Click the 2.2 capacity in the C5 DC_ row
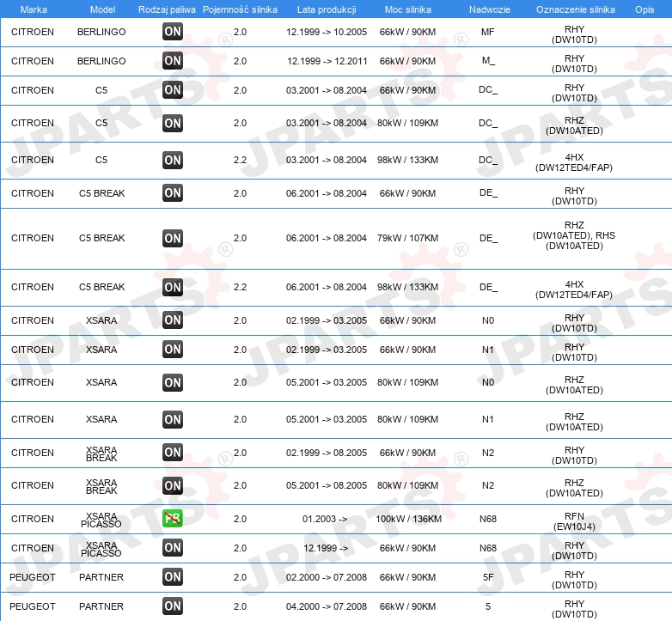This screenshot has width=672, height=621. pyautogui.click(x=240, y=160)
